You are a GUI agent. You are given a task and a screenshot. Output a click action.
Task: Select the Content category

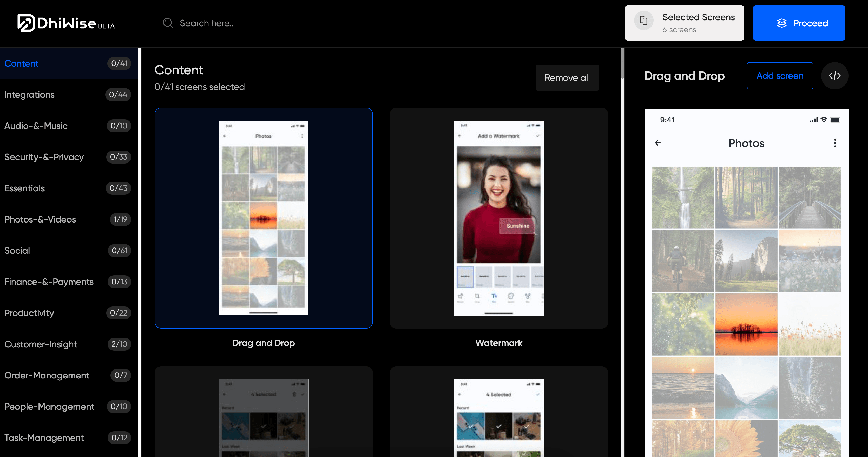[x=69, y=63]
